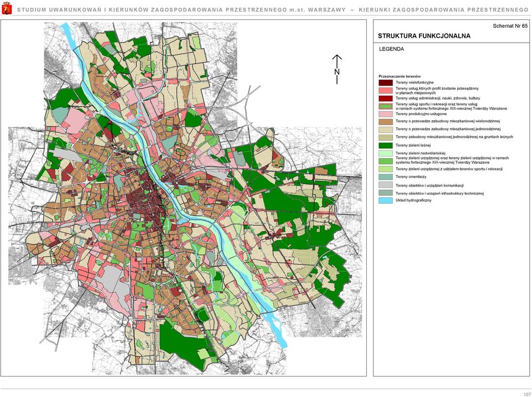Select the 'Tereny cmentarzy' teal swatch
This screenshot has height=397, width=532.
pyautogui.click(x=386, y=177)
